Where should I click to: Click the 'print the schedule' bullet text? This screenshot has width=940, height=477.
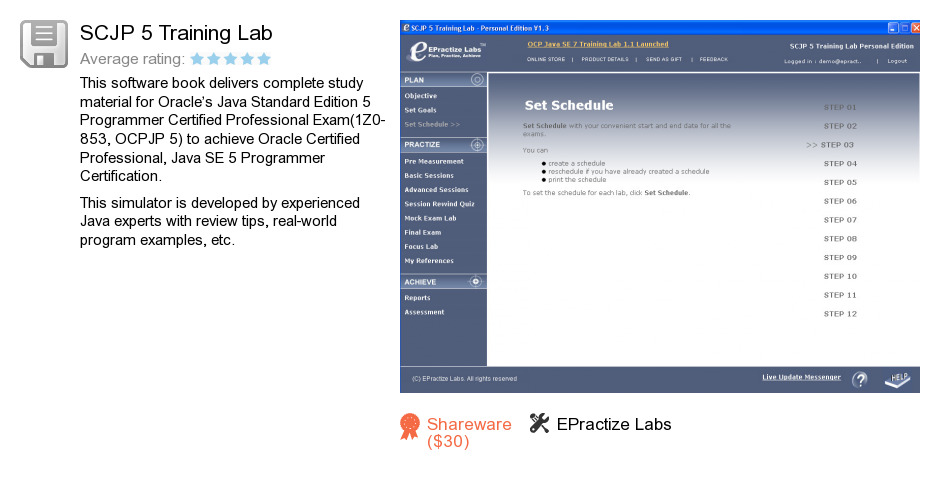[x=577, y=180]
